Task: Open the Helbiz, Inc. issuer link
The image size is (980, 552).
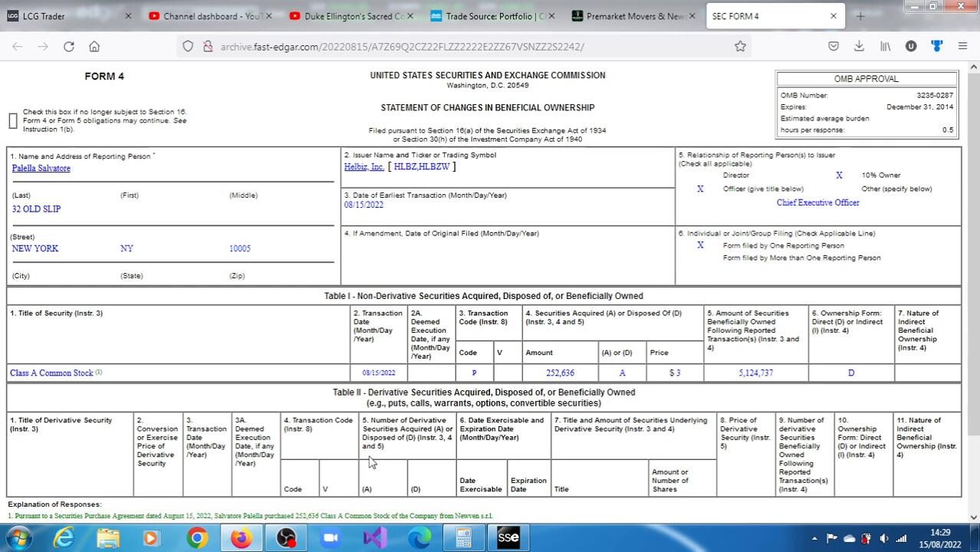Action: (364, 166)
